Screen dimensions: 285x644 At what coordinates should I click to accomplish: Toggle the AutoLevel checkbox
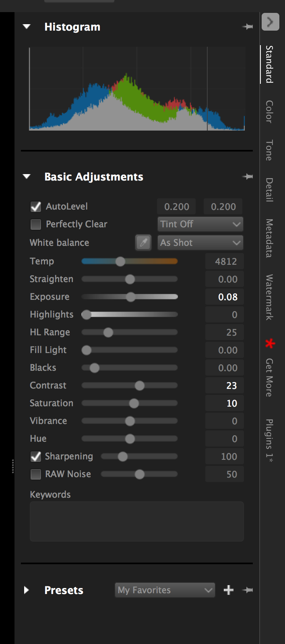(x=36, y=207)
